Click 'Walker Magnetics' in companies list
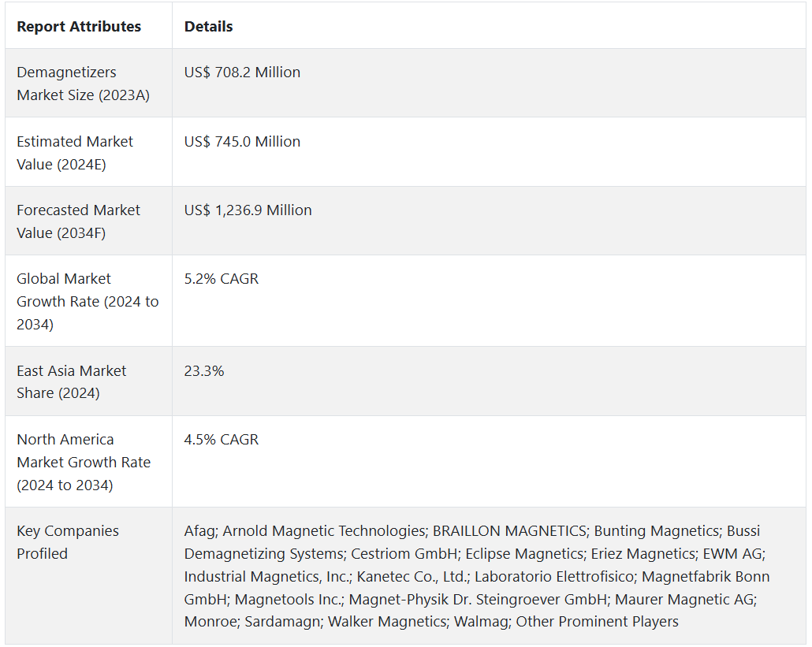This screenshot has width=812, height=647. [x=387, y=622]
